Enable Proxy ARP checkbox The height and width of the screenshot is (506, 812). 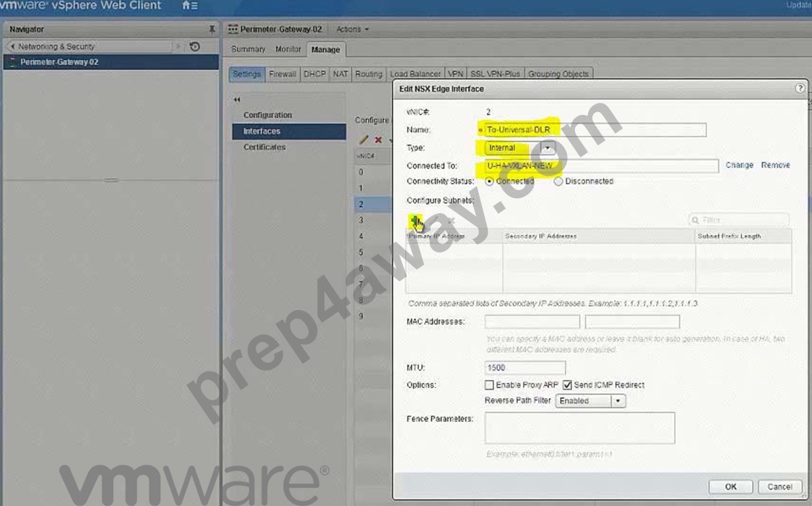[x=489, y=385]
